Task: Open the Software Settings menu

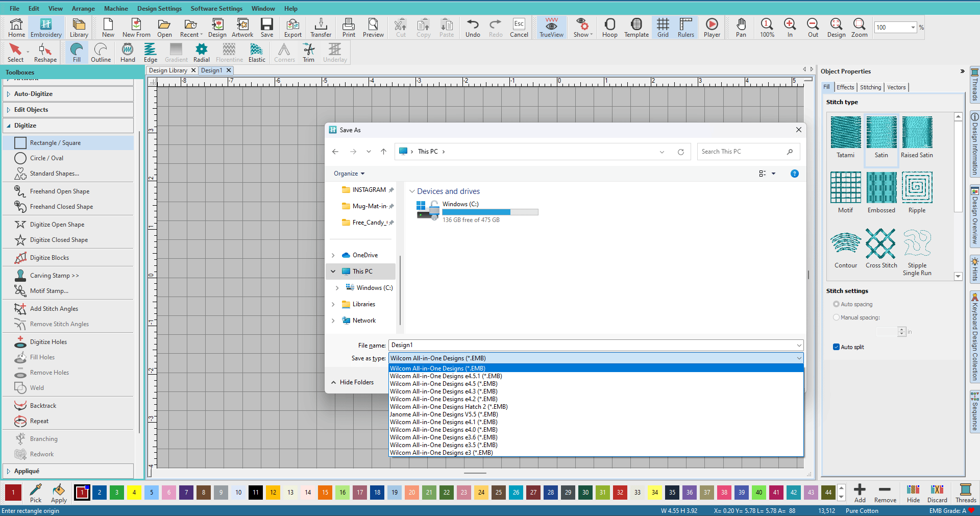Action: tap(216, 9)
